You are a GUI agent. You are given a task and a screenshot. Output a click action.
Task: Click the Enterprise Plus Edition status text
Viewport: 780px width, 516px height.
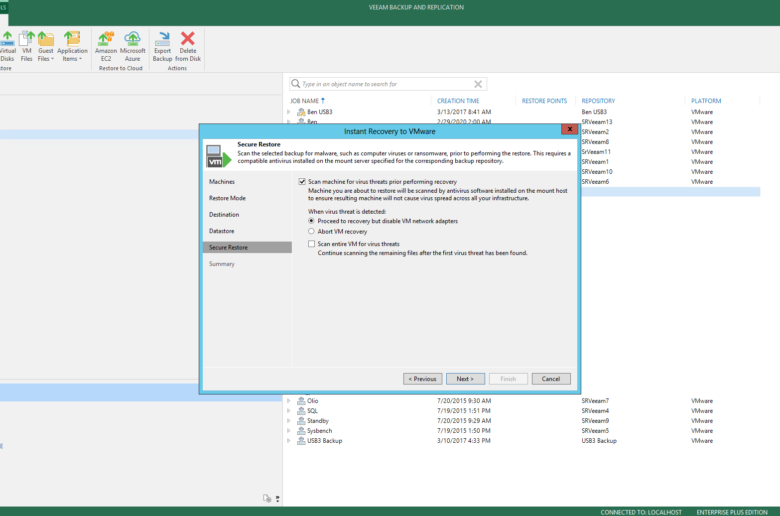click(x=732, y=512)
